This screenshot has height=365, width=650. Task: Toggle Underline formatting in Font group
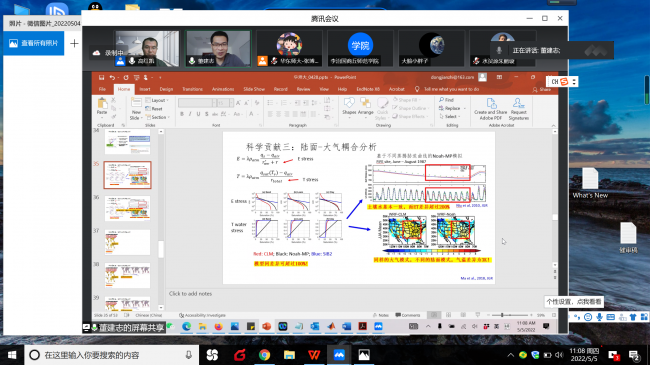[198, 114]
